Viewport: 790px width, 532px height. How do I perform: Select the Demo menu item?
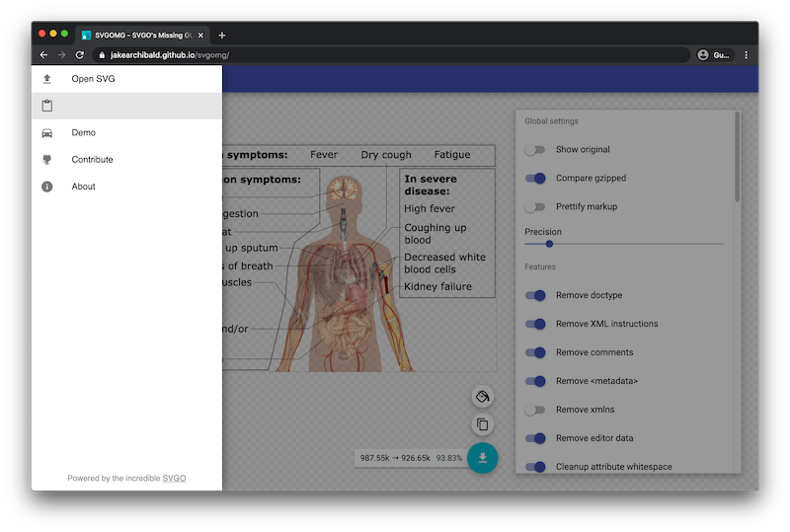coord(127,133)
